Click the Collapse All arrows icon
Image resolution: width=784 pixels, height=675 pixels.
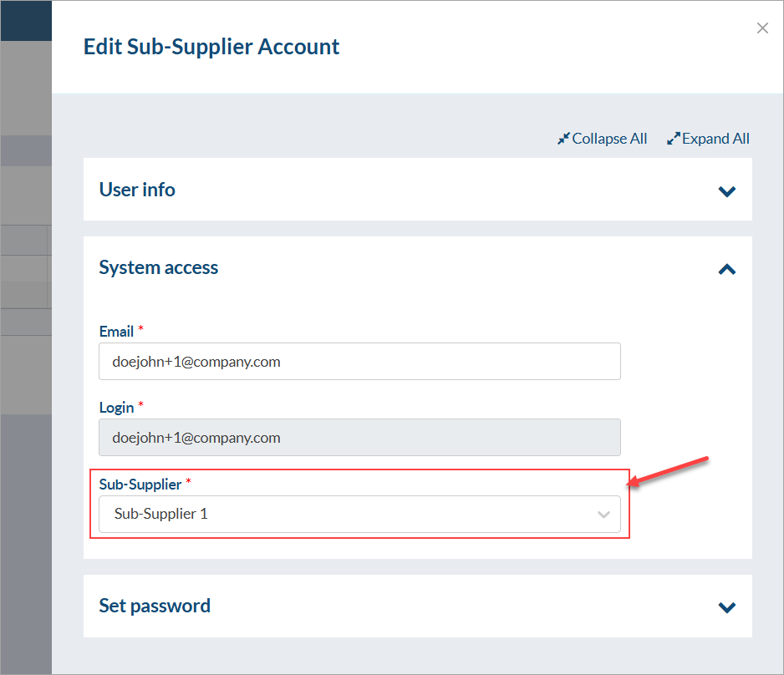[x=563, y=139]
